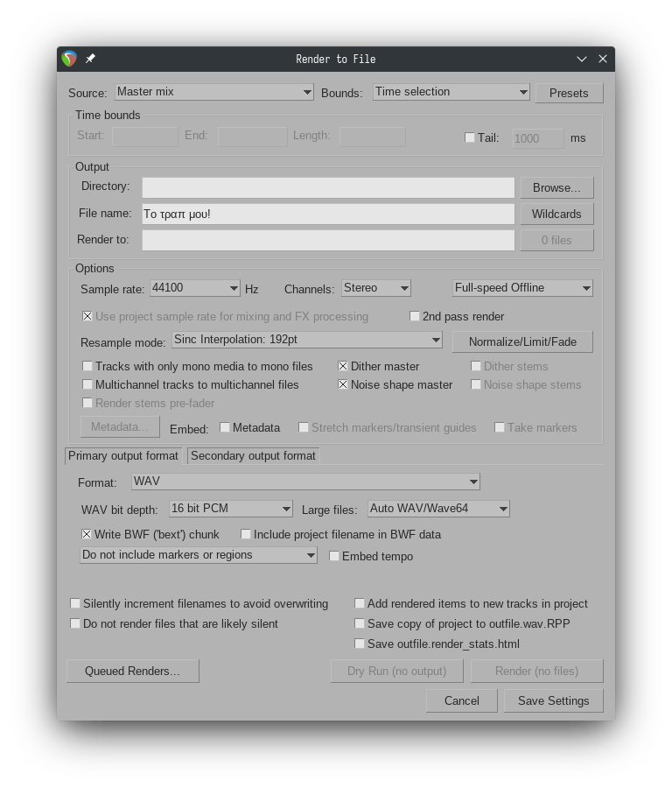
Task: Click the pin window icon
Action: click(x=90, y=59)
